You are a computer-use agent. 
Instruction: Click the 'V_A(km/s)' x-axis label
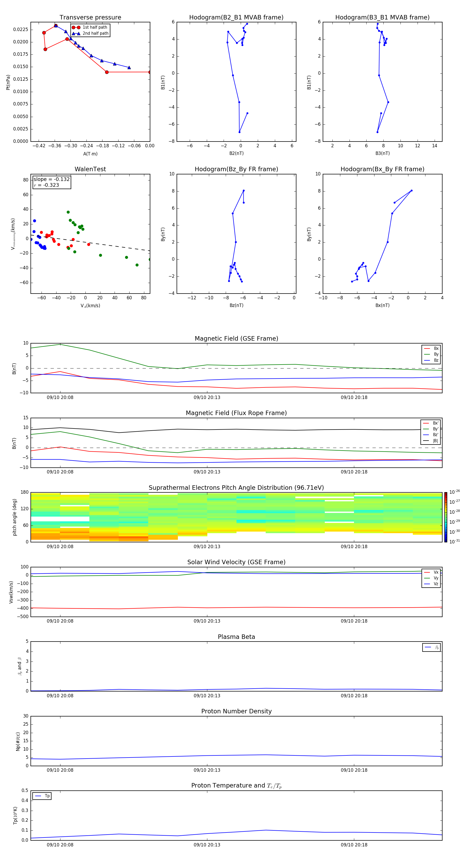90,306
